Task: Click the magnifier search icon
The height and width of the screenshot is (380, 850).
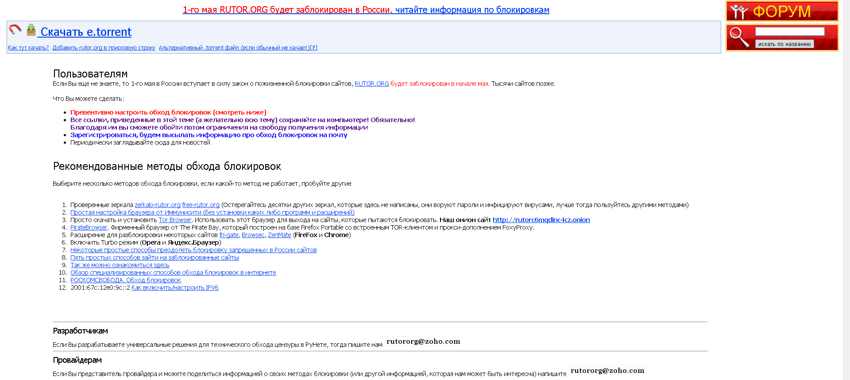Action: tap(738, 37)
